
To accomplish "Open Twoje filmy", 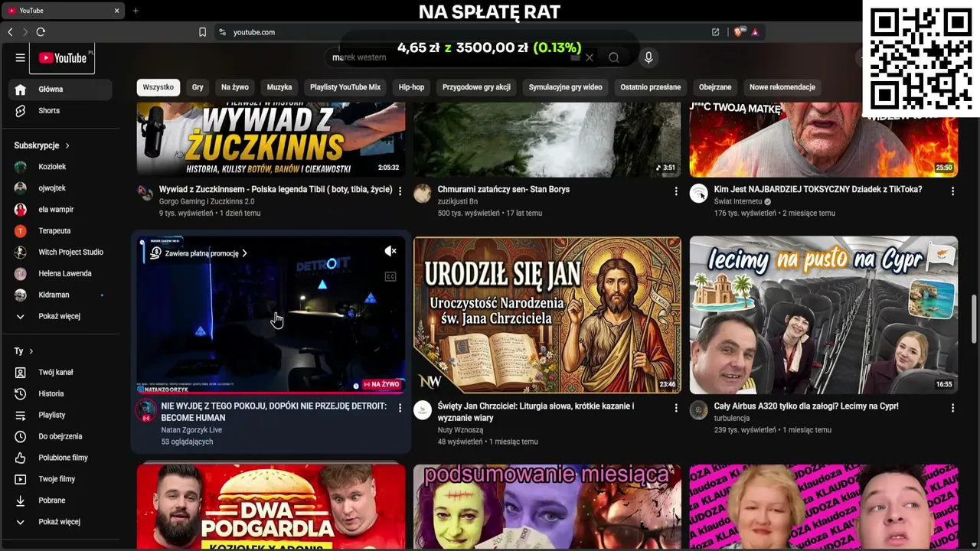I will (60, 479).
